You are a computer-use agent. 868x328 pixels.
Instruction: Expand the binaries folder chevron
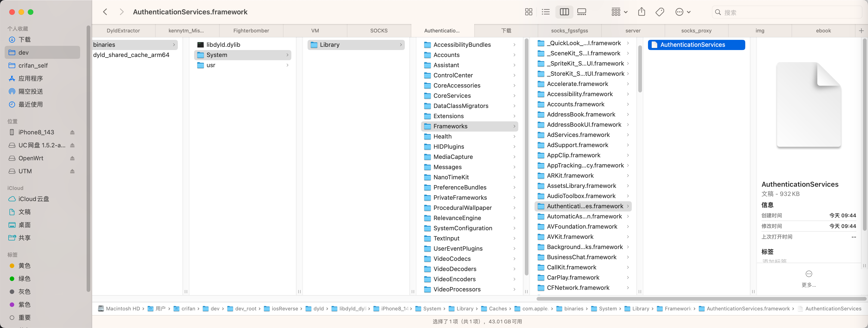(x=174, y=45)
